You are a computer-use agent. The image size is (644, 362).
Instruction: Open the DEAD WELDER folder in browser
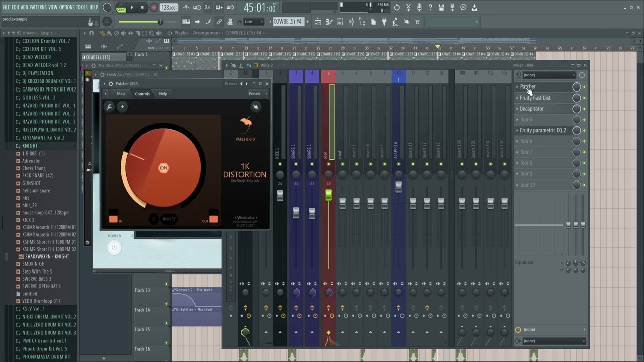coord(36,57)
